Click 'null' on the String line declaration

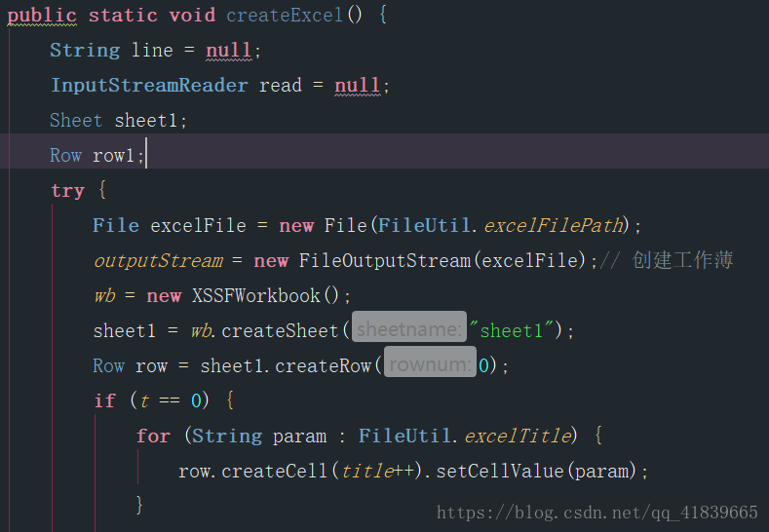[x=228, y=50]
